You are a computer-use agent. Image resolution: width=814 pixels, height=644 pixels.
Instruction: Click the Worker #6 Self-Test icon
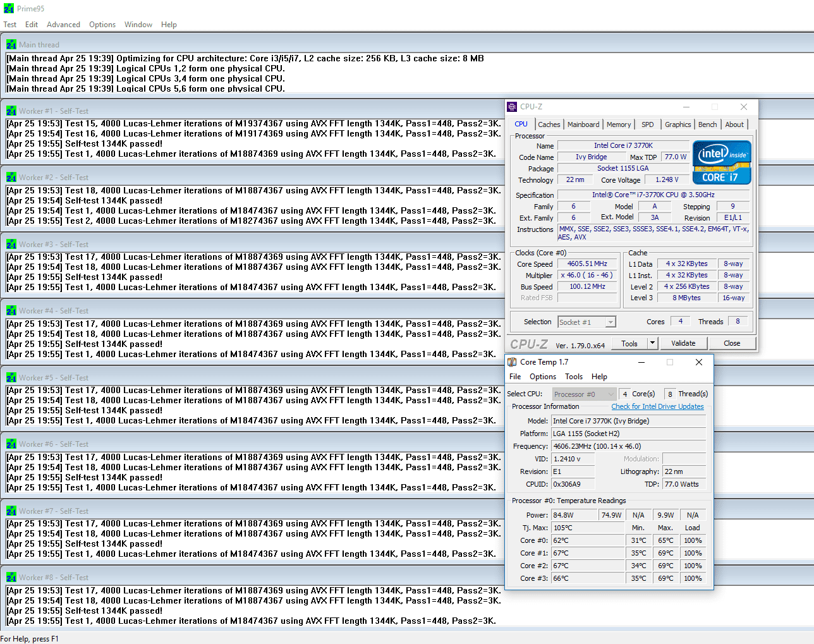pyautogui.click(x=11, y=444)
